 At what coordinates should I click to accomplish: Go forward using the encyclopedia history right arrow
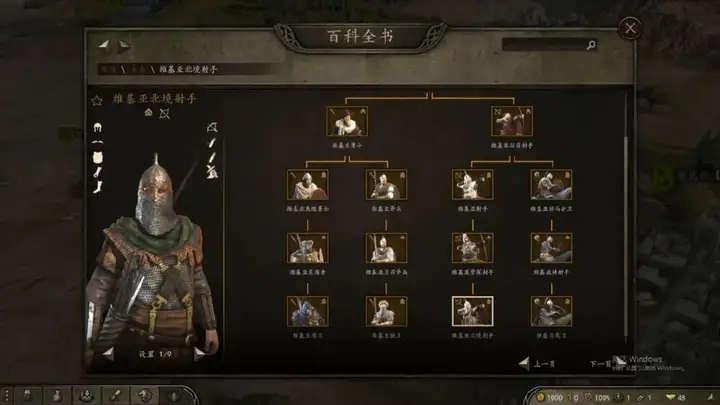[x=124, y=45]
